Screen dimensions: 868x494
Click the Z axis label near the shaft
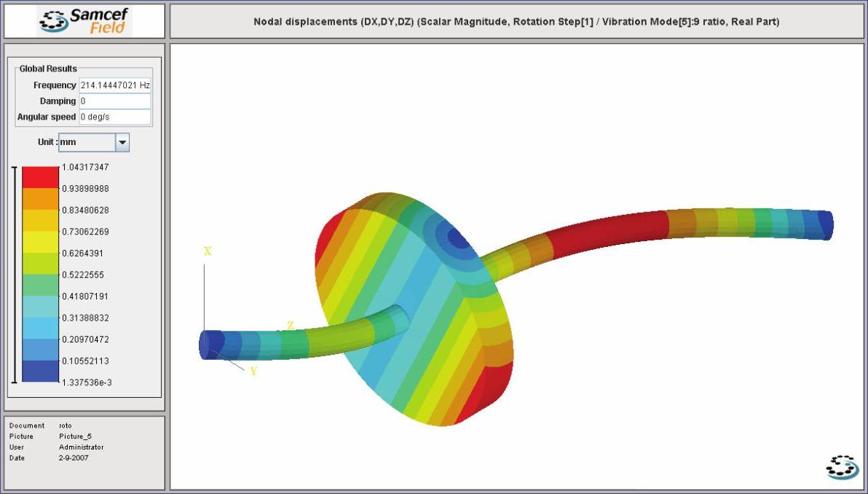(x=290, y=325)
